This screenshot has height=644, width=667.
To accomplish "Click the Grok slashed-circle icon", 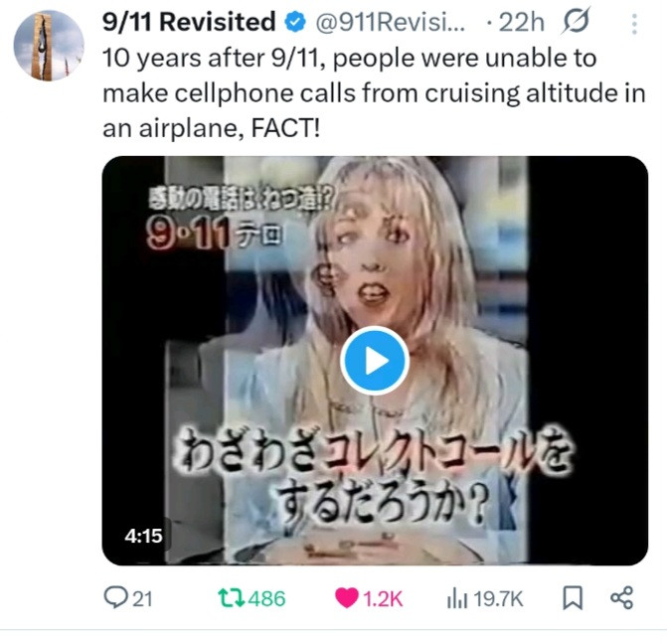I will coord(576,21).
